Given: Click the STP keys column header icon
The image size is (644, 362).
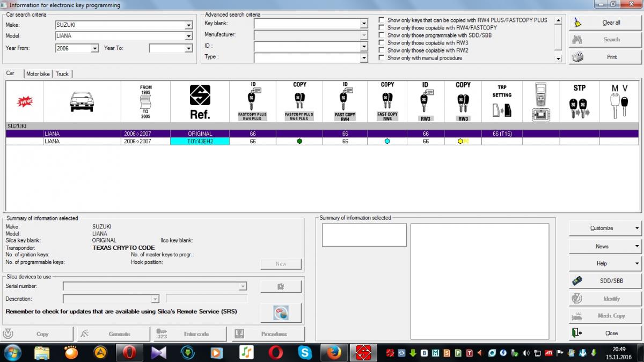Looking at the screenshot, I should 580,101.
